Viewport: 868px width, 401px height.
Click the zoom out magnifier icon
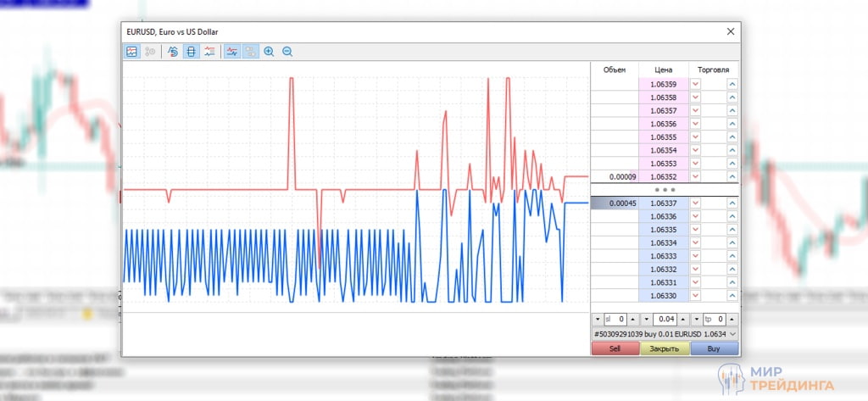tap(287, 52)
